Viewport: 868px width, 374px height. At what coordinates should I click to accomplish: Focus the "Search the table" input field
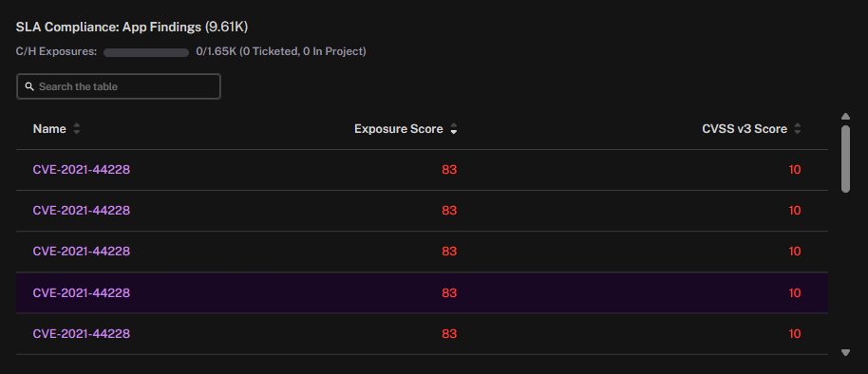tap(119, 87)
